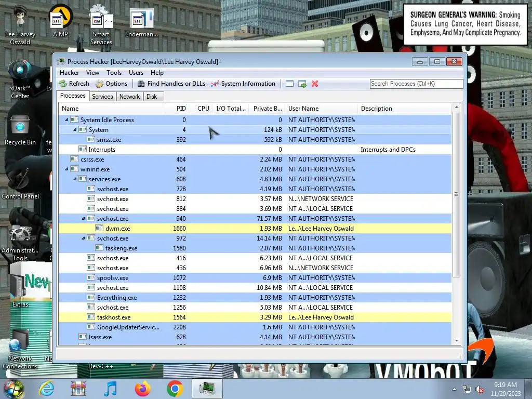Show hidden tray icons arrow
The height and width of the screenshot is (399, 532).
click(454, 389)
